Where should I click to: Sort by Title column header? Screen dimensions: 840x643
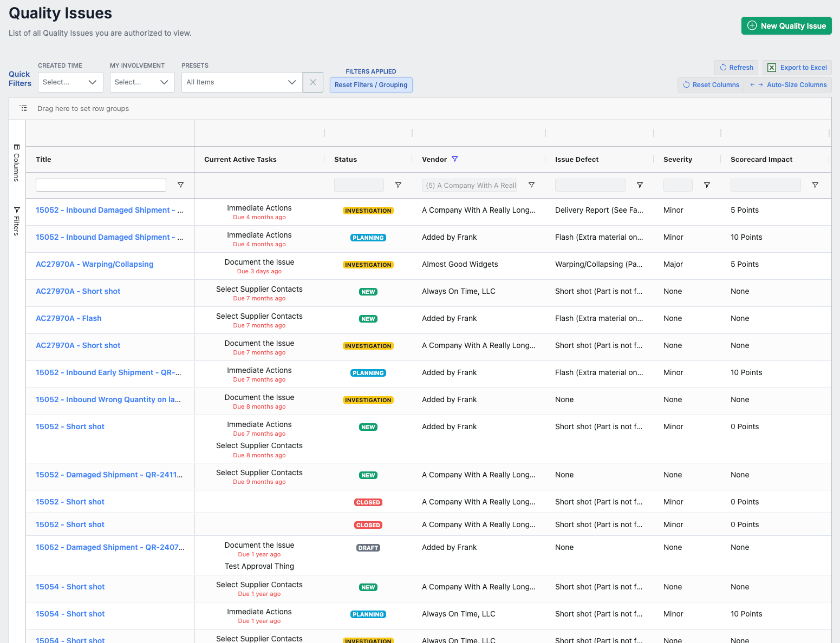43,159
